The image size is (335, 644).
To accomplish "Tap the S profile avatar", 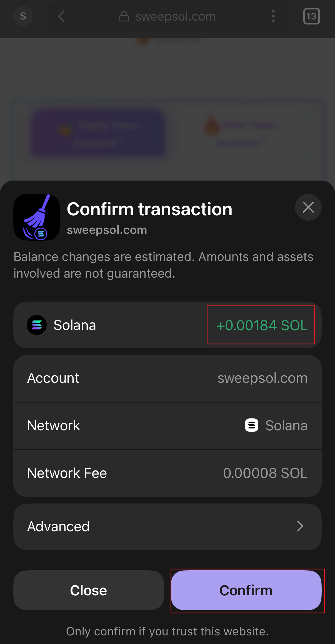I will 23,16.
